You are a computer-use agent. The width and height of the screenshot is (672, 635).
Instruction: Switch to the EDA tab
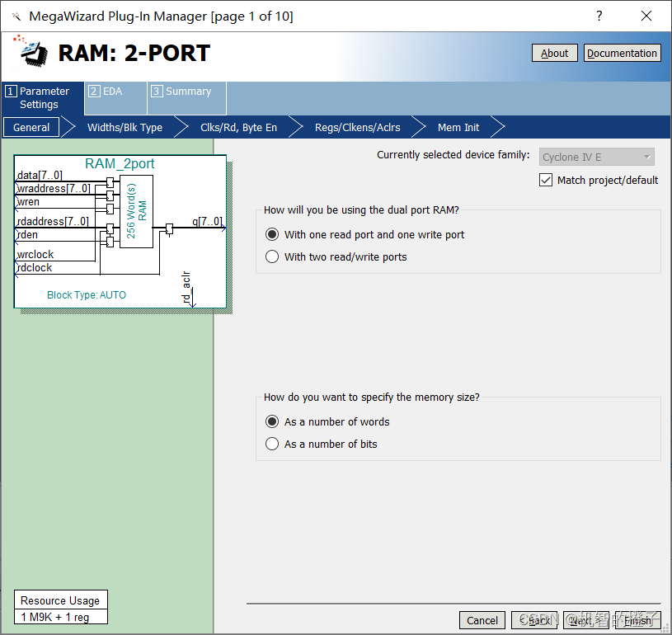click(115, 98)
